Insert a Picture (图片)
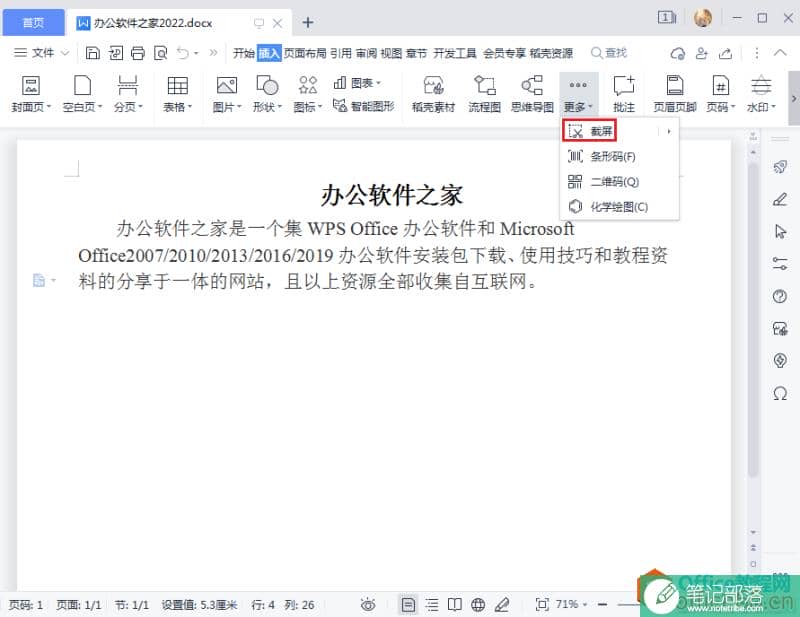Screen dimensions: 800x617 227,93
